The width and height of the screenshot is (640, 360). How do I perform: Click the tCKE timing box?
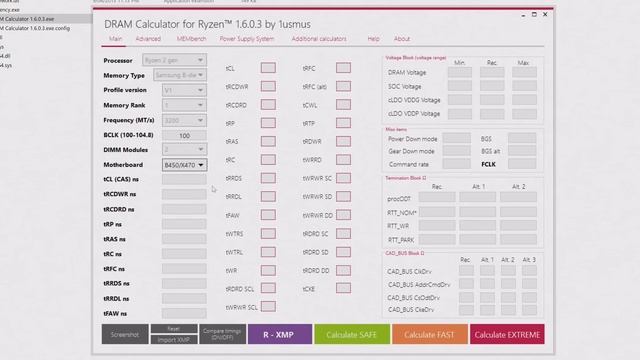343,288
